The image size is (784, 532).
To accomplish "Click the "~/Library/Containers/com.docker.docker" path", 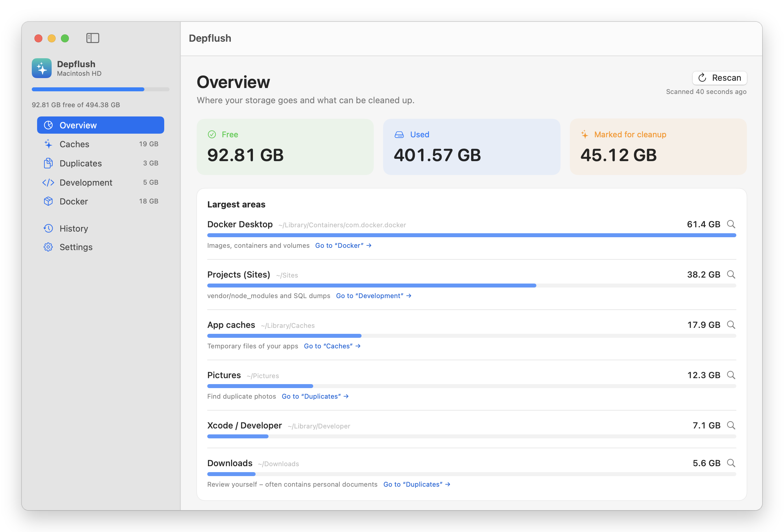I will pyautogui.click(x=342, y=225).
